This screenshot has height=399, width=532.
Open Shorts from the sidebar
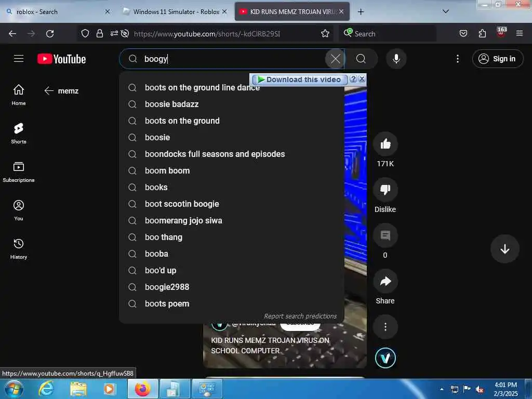(x=19, y=134)
